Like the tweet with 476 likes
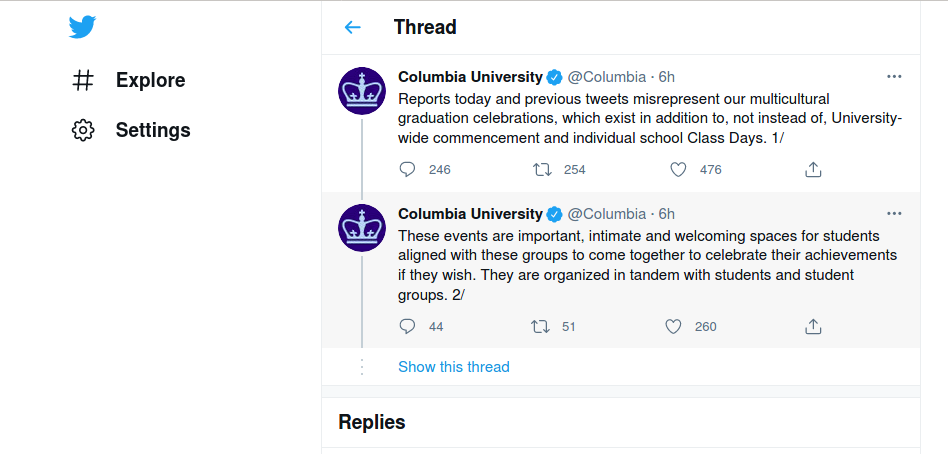The width and height of the screenshot is (948, 454). (678, 169)
